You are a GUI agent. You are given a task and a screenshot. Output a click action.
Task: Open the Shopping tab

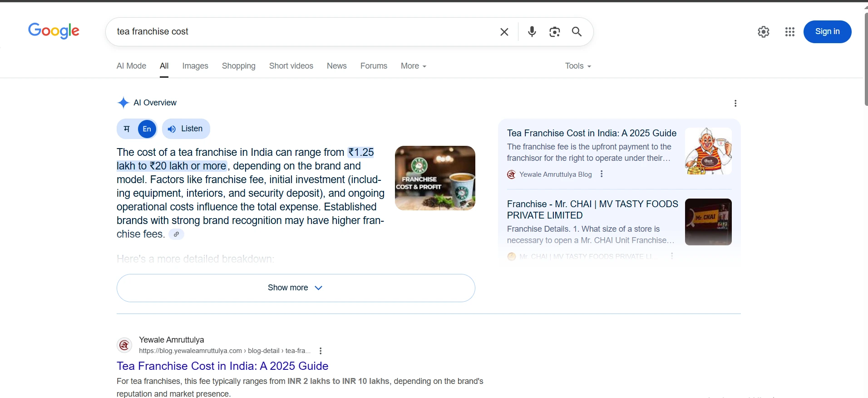point(238,66)
